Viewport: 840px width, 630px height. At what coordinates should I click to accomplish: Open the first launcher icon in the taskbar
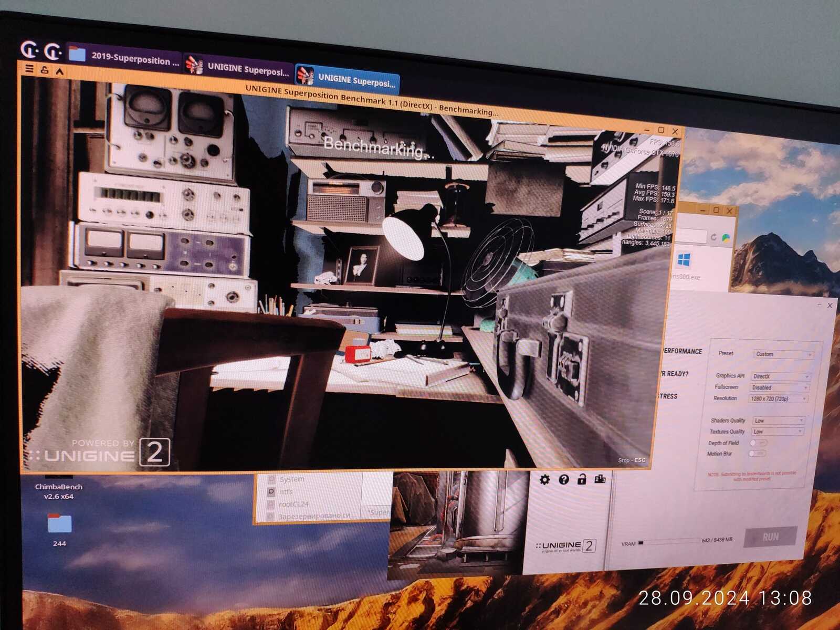pyautogui.click(x=29, y=49)
